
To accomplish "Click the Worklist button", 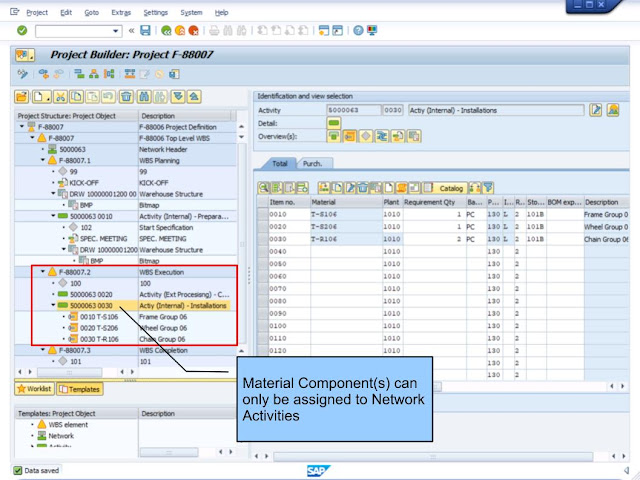I will (34, 389).
